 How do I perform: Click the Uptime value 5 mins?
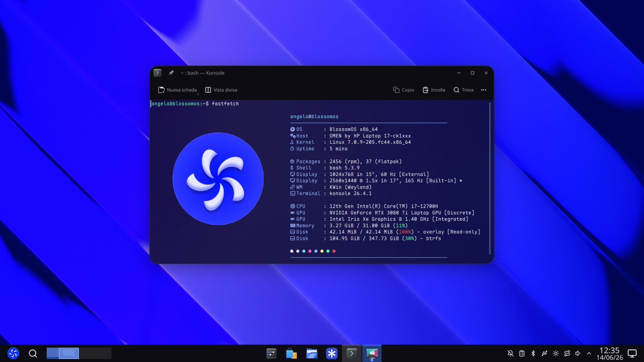tap(339, 149)
